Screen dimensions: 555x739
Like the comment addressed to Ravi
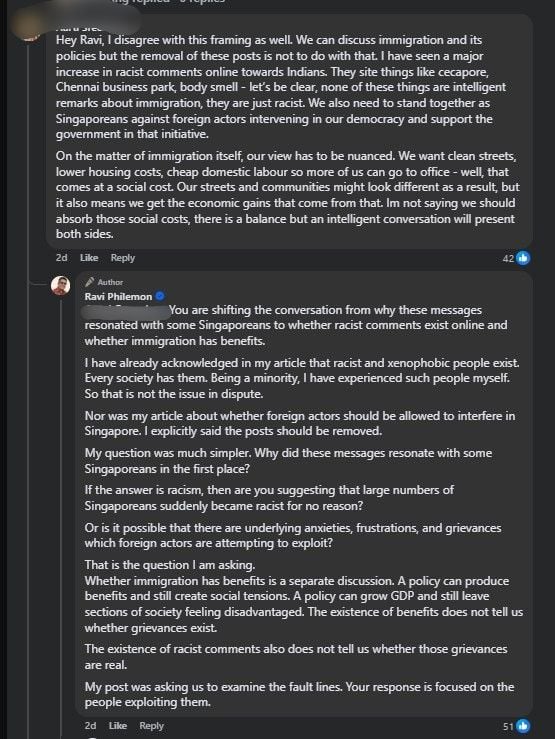pos(89,258)
